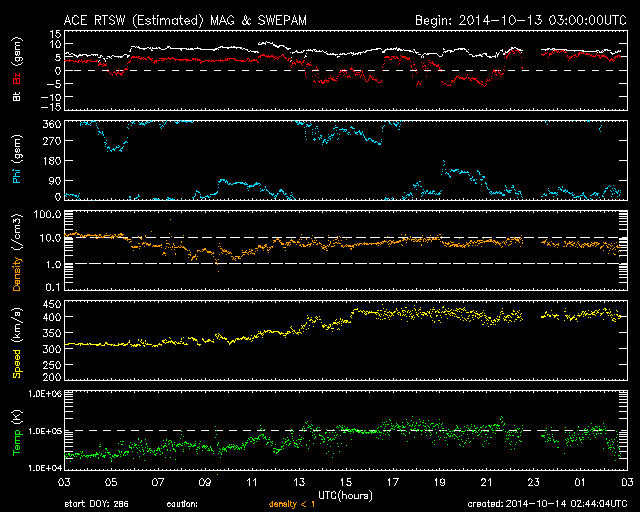Screen dimensions: 640x512
Task: Click the '1.0E+04' tick on Temp axis
Action: coord(45,468)
